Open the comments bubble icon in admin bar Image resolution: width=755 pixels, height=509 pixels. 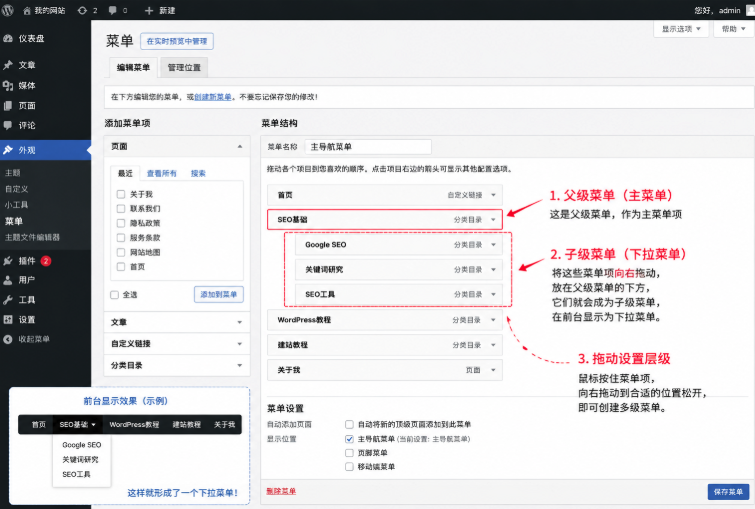click(113, 11)
